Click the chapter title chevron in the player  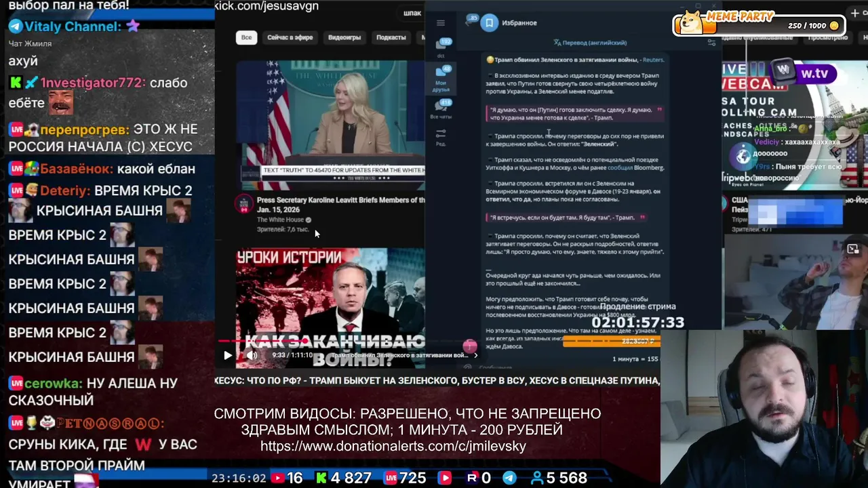(475, 355)
